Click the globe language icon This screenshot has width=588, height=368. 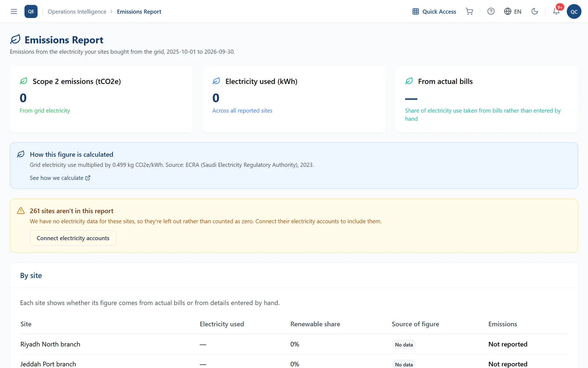508,11
